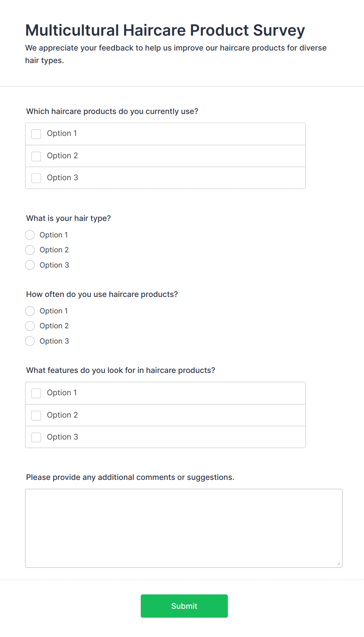364x637 pixels.
Task: Select Option 1 radio for hair type
Action: click(x=30, y=235)
